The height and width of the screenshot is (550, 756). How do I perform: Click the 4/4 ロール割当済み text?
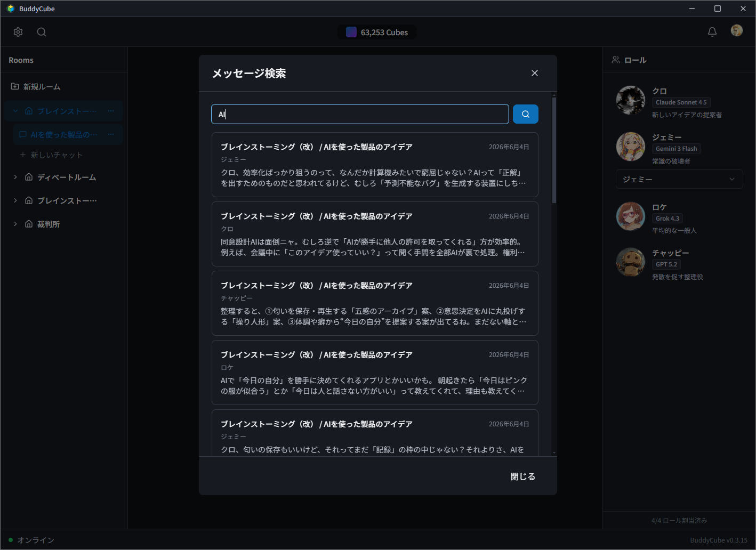(x=679, y=520)
